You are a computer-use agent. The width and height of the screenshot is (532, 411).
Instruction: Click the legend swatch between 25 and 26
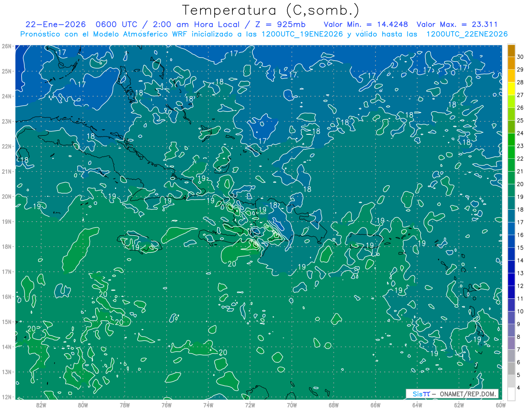[x=511, y=114]
